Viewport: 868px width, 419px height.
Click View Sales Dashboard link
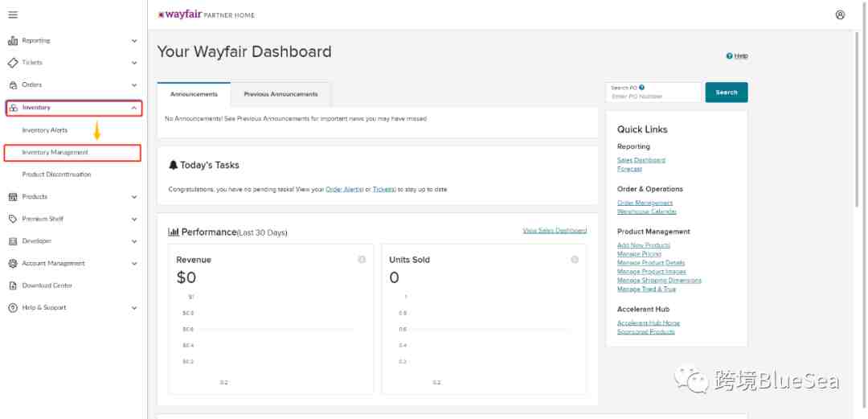555,231
